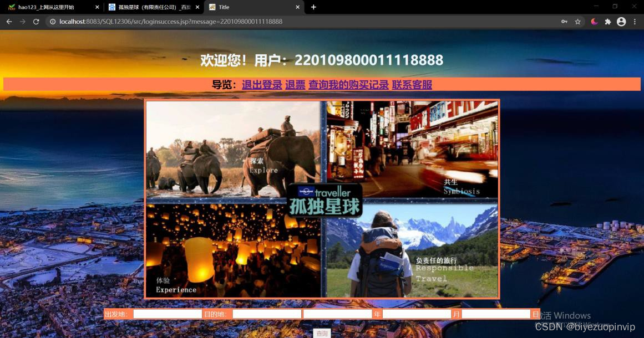Viewport: 644px width, 338px height.
Task: Go back to the previous page
Action: pyautogui.click(x=9, y=22)
